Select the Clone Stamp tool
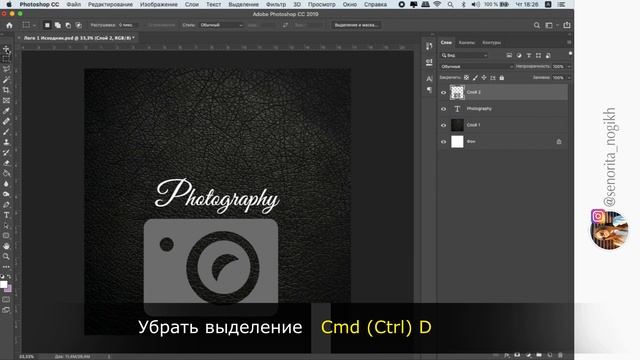Image resolution: width=640 pixels, height=360 pixels. coord(6,142)
